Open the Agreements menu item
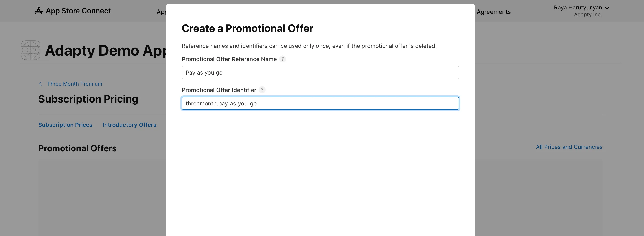The image size is (644, 236). [x=493, y=12]
